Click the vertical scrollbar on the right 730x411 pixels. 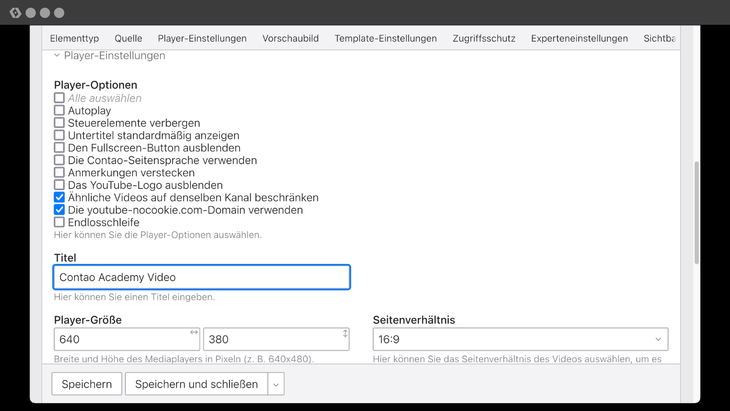(696, 200)
